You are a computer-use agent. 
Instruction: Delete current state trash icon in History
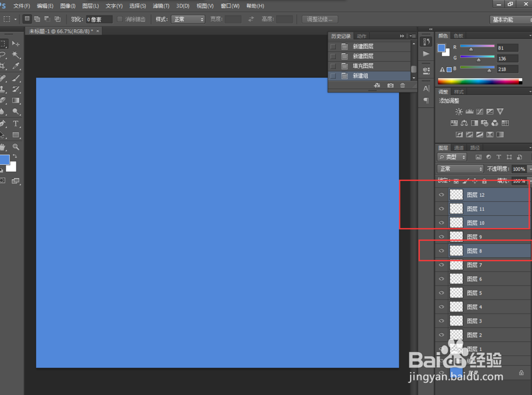click(402, 86)
